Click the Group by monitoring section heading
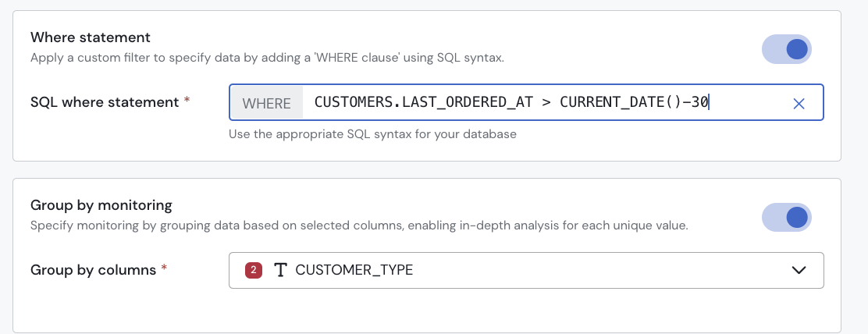Image resolution: width=868 pixels, height=334 pixels. 101,205
